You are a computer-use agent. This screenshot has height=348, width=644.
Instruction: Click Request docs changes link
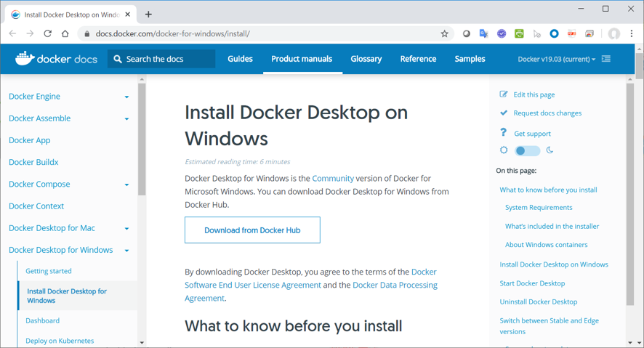(547, 113)
